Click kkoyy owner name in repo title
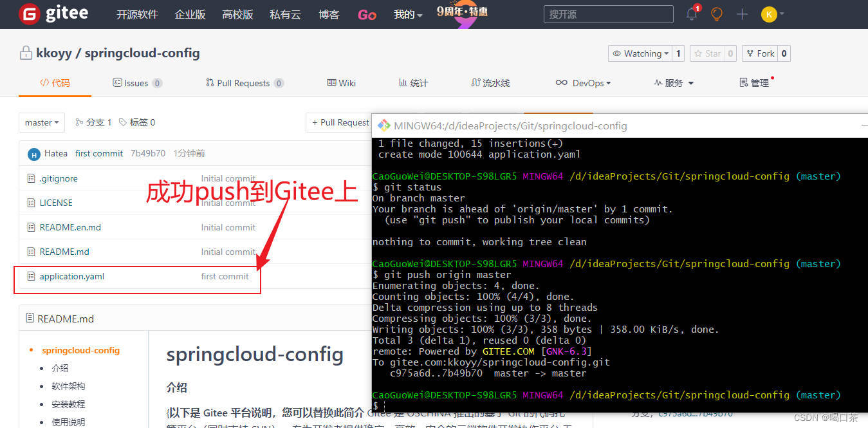The height and width of the screenshot is (428, 868). tap(54, 53)
